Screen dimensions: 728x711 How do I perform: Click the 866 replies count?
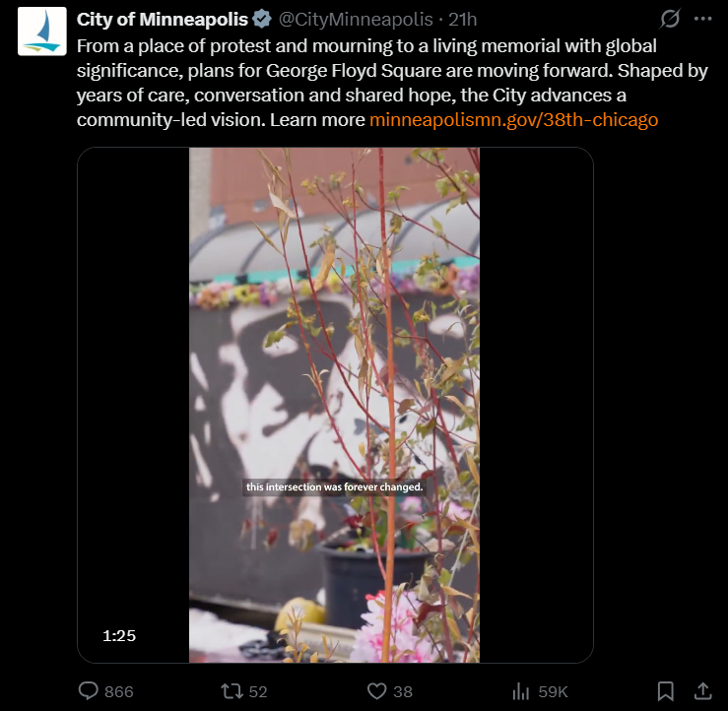tap(119, 691)
